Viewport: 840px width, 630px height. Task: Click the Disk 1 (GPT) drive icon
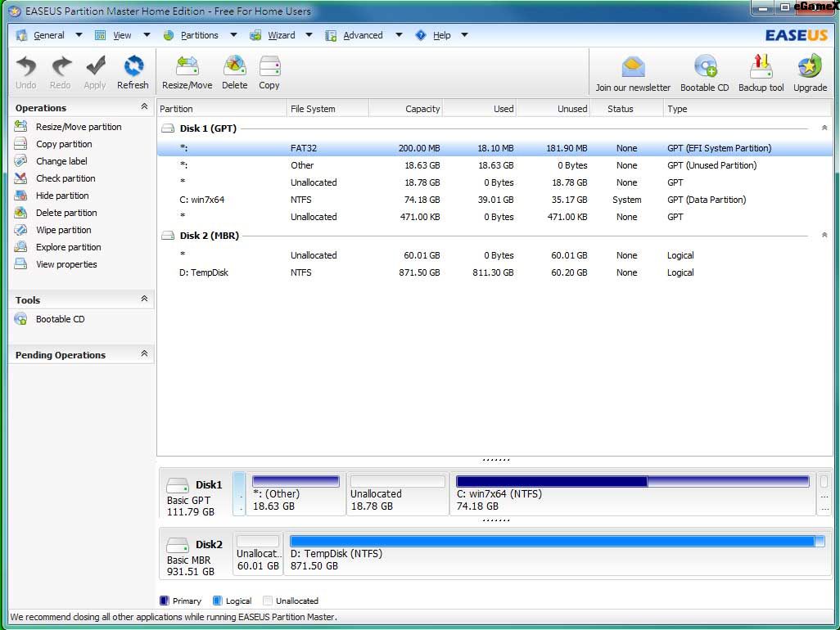(168, 128)
